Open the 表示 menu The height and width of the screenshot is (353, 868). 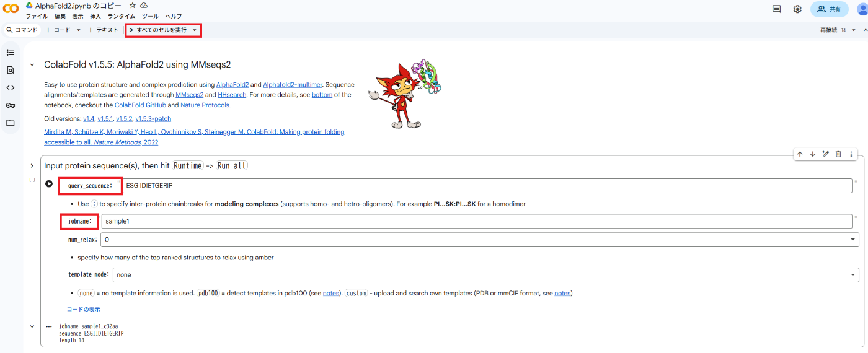pyautogui.click(x=77, y=16)
